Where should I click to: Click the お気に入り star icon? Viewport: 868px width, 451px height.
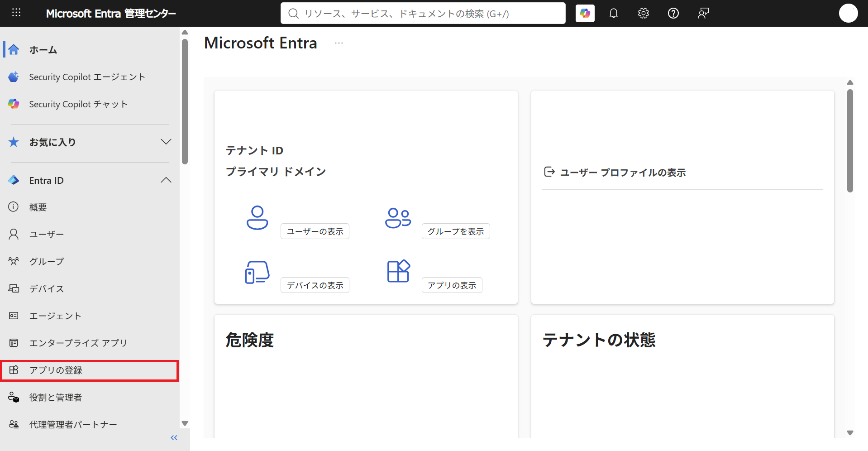pyautogui.click(x=14, y=142)
